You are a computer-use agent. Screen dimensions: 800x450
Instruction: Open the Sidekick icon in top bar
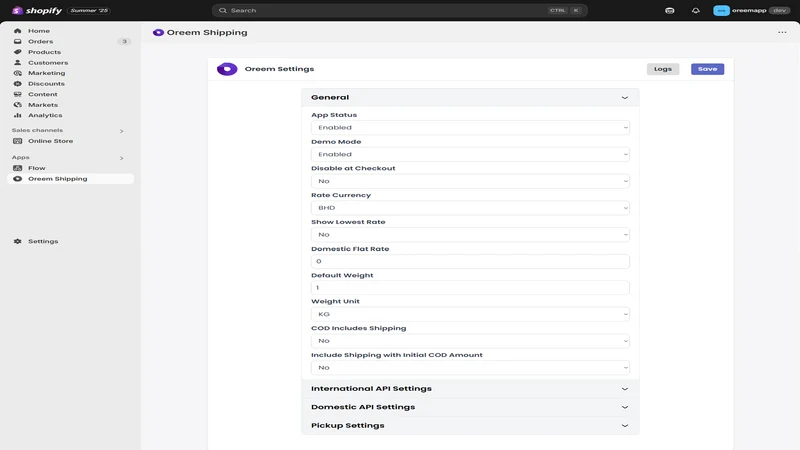[669, 10]
